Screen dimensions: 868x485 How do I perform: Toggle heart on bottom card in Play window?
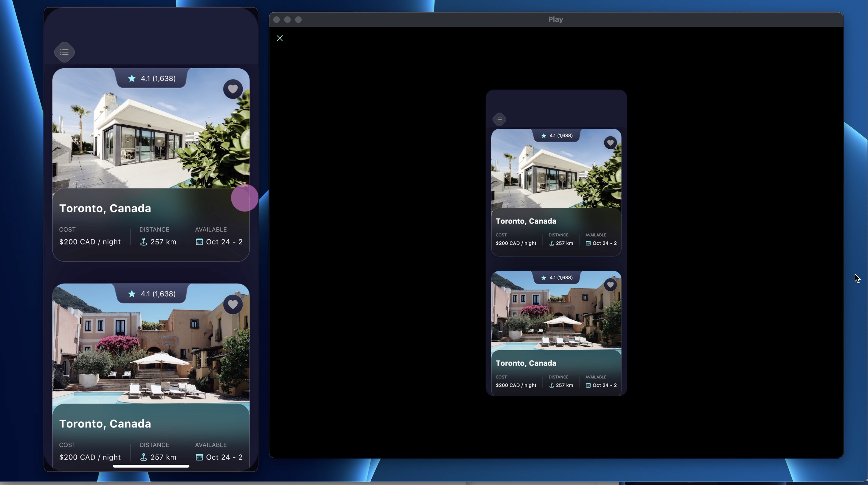[610, 285]
